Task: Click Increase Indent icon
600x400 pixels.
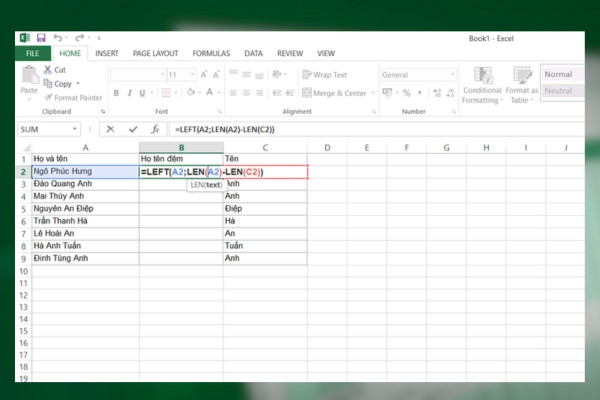Action: 290,93
